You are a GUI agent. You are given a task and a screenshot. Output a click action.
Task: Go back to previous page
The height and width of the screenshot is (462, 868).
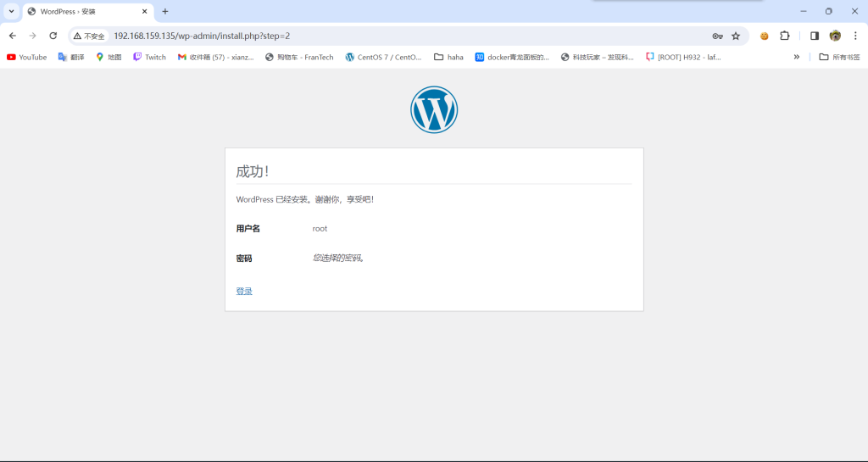(x=13, y=36)
